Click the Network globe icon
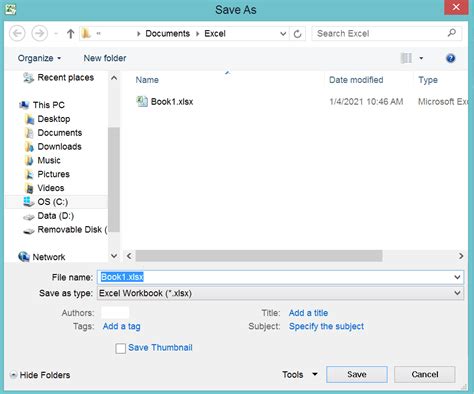 coord(24,257)
